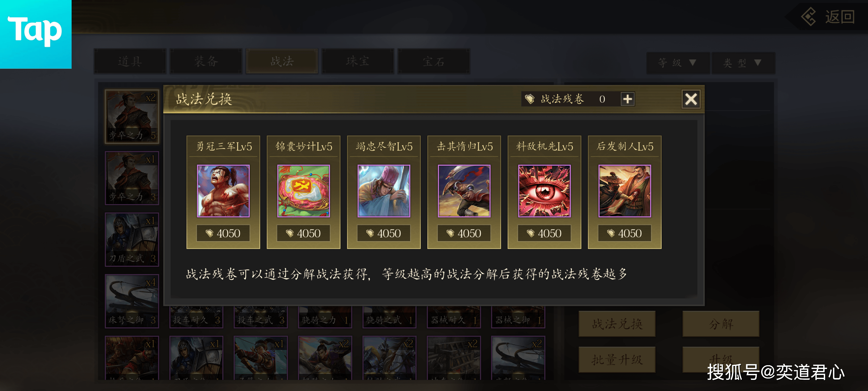Click the 批量升级 button
868x391 pixels.
pos(617,360)
